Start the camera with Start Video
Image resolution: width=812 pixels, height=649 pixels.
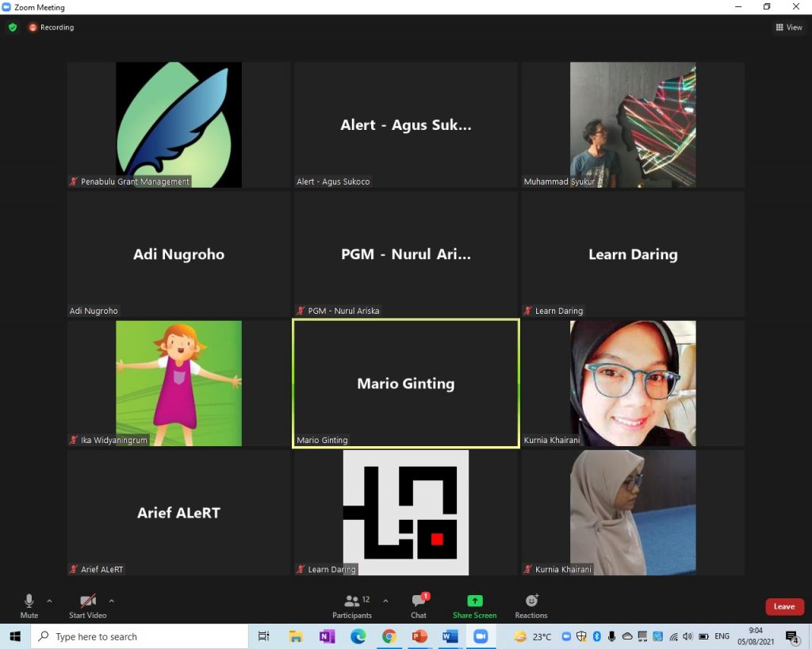tap(87, 606)
